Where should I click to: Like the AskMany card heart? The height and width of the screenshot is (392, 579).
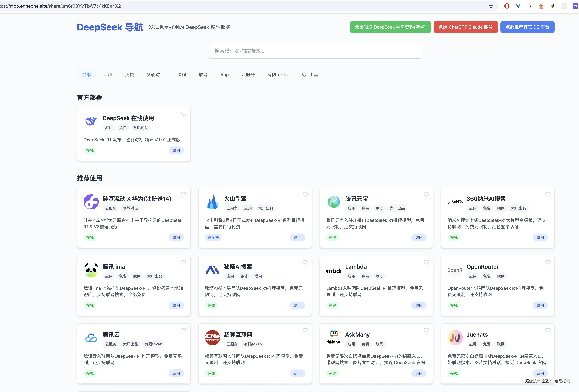coord(426,330)
